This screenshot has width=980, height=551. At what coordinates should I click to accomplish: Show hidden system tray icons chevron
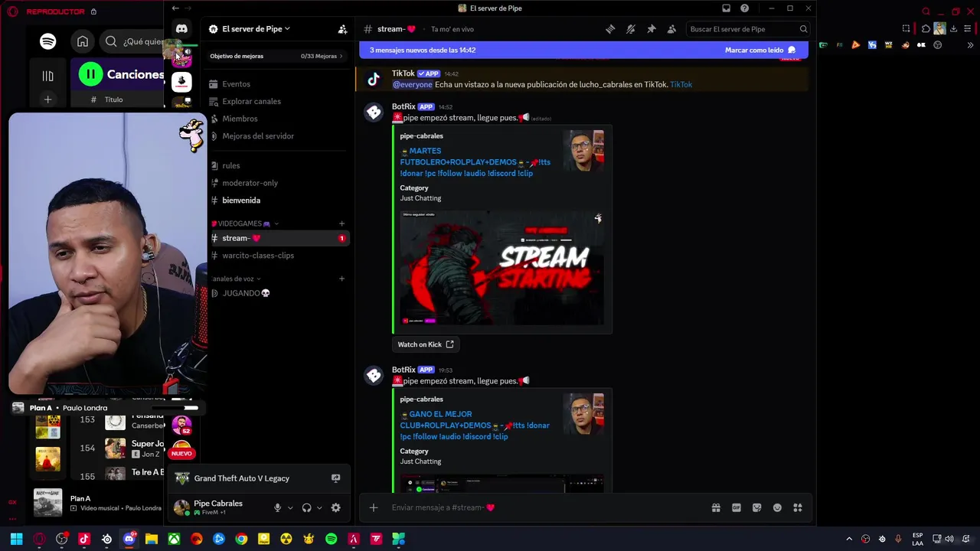tap(848, 539)
